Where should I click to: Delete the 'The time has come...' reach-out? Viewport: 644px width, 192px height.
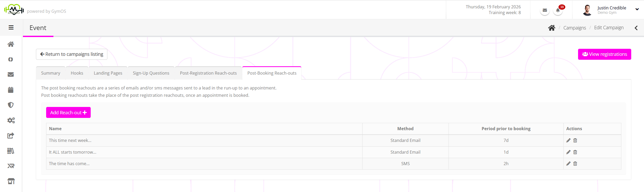tap(575, 164)
